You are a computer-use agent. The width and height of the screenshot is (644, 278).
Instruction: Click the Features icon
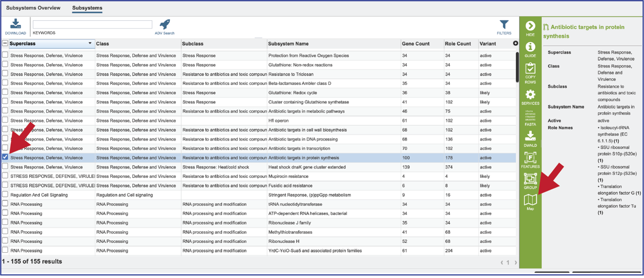530,158
